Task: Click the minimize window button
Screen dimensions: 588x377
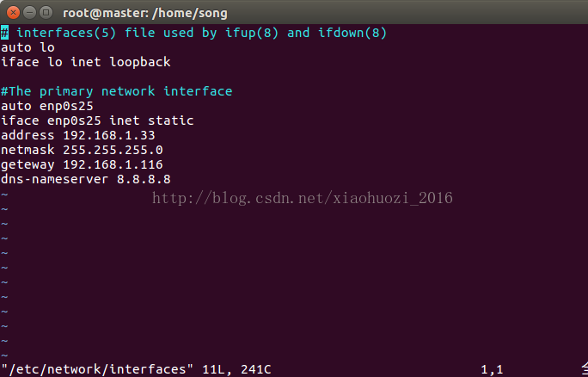Action: [29, 13]
